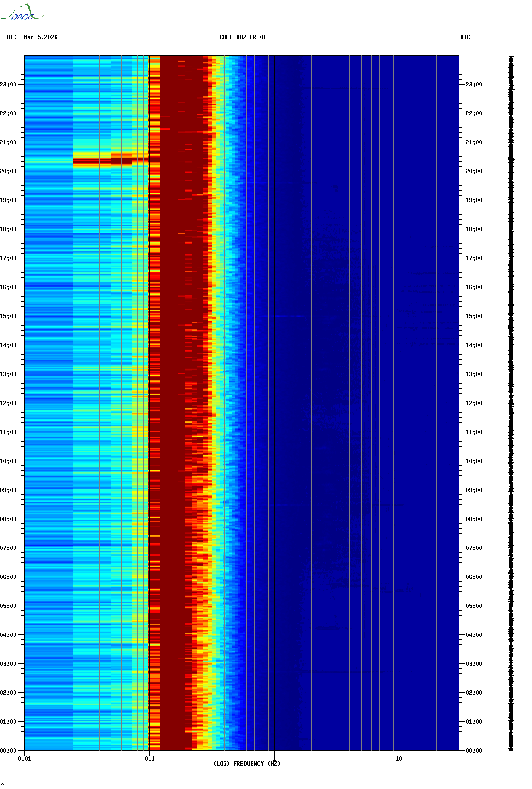Click the 05:00 label on right axis
The width and height of the screenshot is (532, 789).
(x=474, y=606)
